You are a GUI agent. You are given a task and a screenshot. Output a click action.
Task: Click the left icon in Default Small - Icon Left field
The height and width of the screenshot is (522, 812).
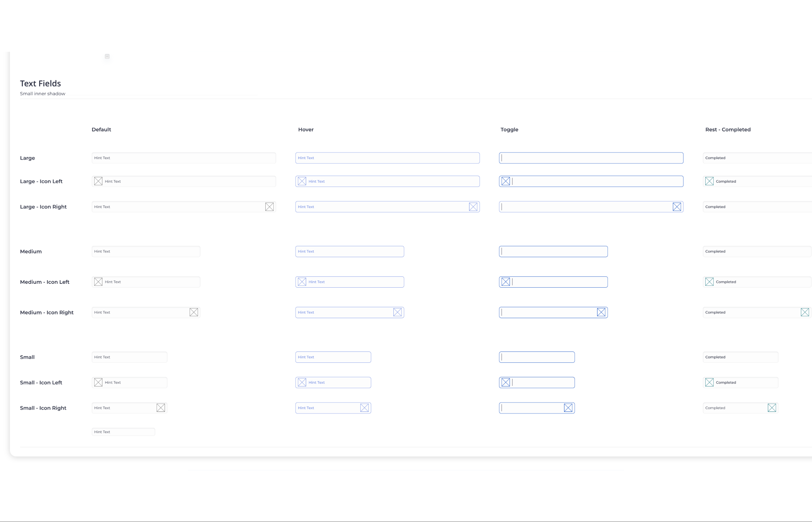pyautogui.click(x=98, y=383)
